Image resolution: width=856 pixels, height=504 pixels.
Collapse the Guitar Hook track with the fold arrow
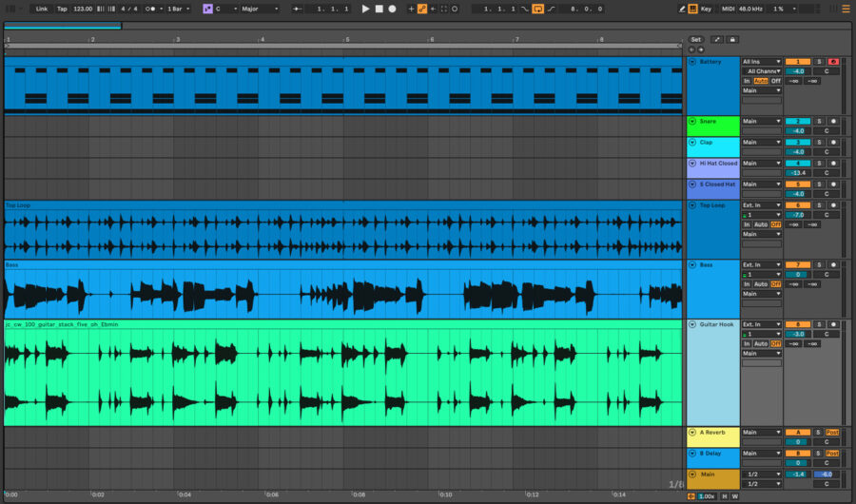pos(692,324)
